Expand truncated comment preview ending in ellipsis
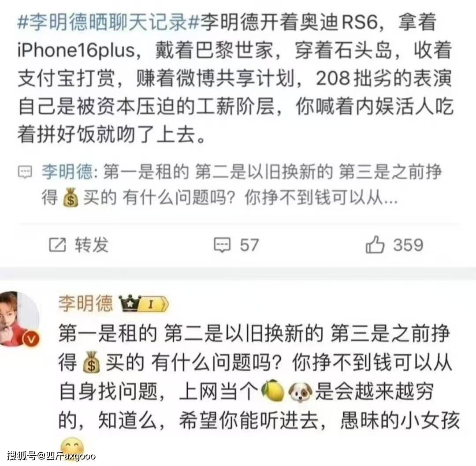 coord(390,199)
